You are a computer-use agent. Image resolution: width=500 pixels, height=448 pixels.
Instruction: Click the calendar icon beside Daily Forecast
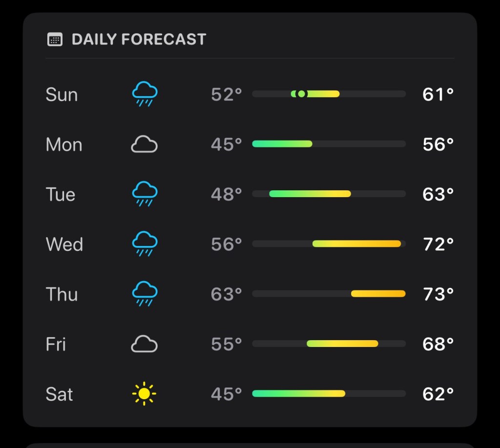(x=55, y=40)
